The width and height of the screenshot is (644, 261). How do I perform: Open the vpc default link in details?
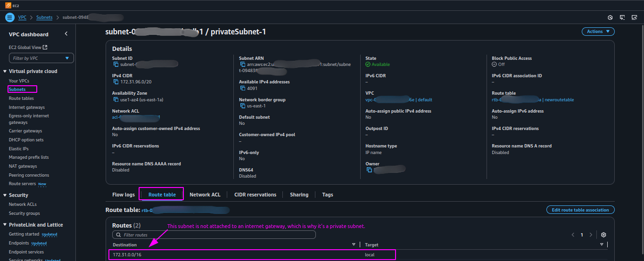click(x=399, y=99)
